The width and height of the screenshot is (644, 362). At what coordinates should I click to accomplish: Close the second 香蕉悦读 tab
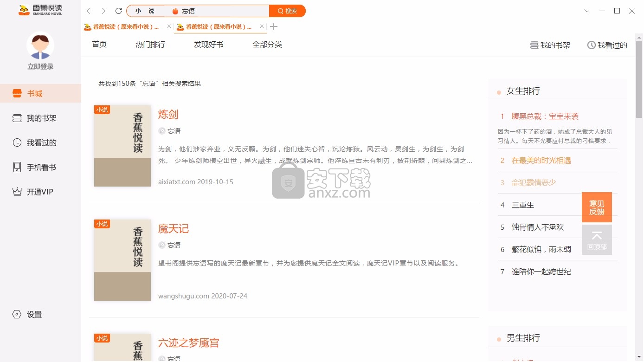coord(262,26)
